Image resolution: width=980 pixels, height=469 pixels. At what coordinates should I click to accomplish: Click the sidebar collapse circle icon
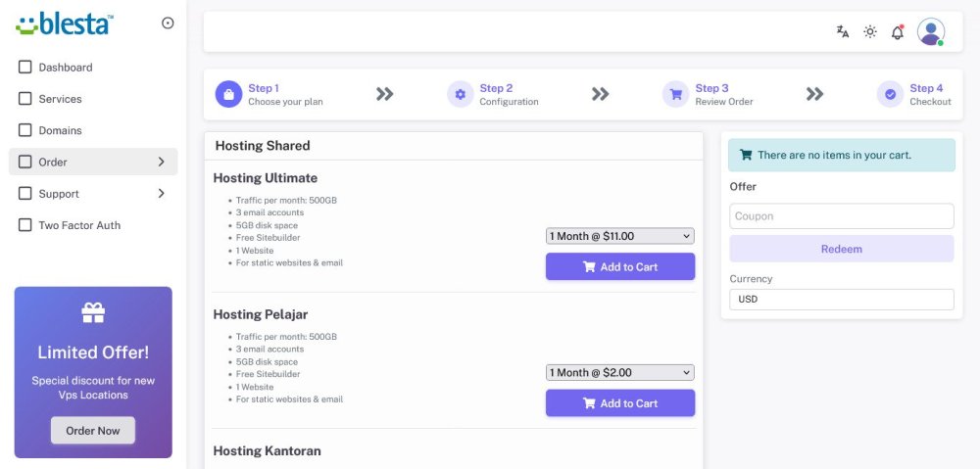pyautogui.click(x=168, y=23)
